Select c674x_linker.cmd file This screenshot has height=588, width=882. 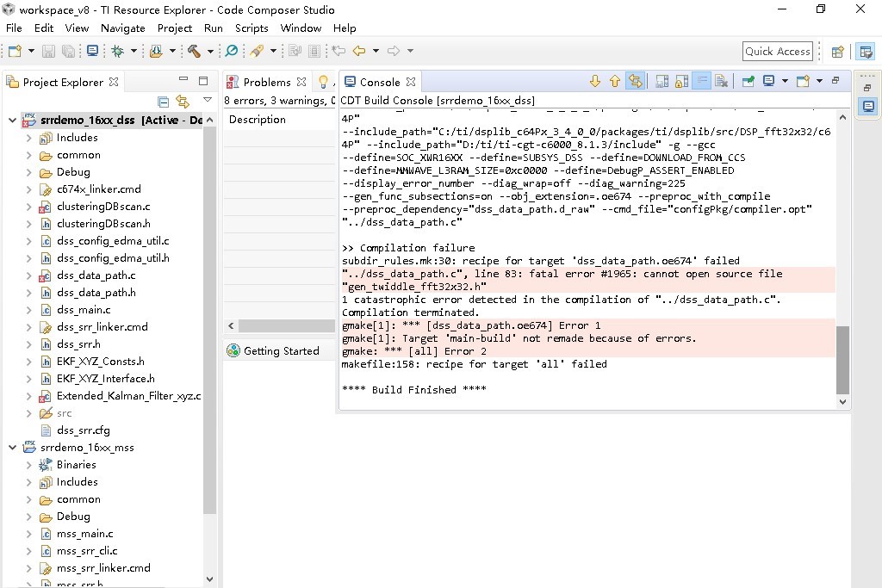[98, 189]
